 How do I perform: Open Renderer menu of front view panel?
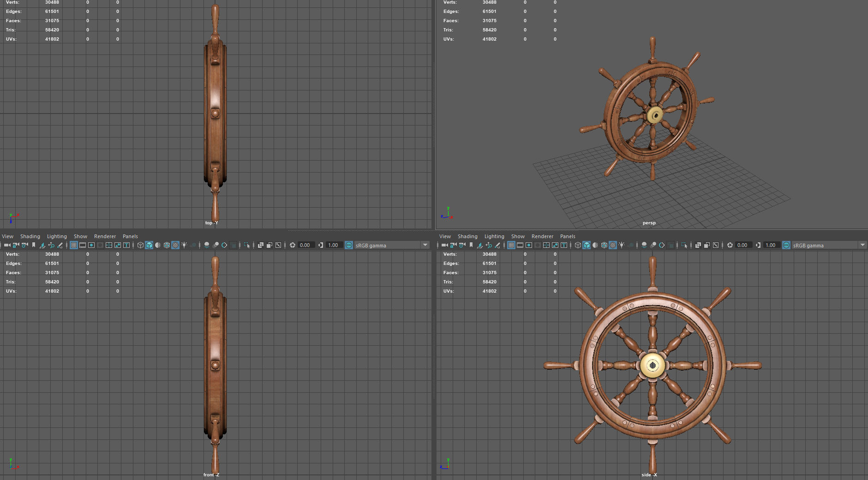click(105, 236)
